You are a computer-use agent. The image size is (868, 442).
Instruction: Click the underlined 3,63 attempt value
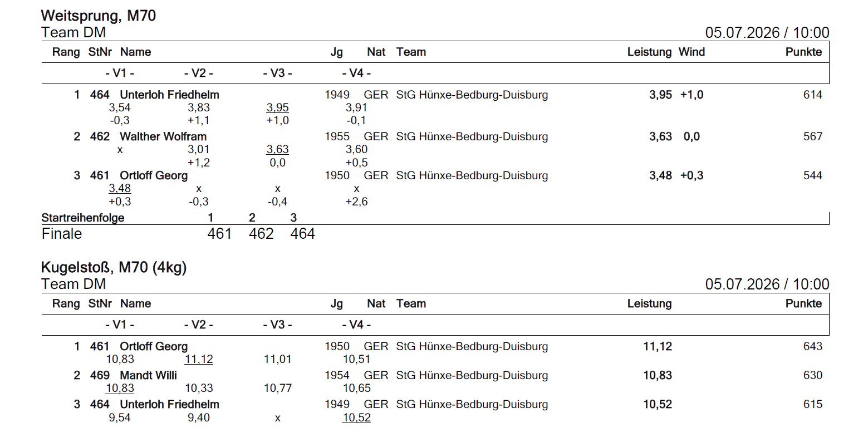[x=277, y=149]
